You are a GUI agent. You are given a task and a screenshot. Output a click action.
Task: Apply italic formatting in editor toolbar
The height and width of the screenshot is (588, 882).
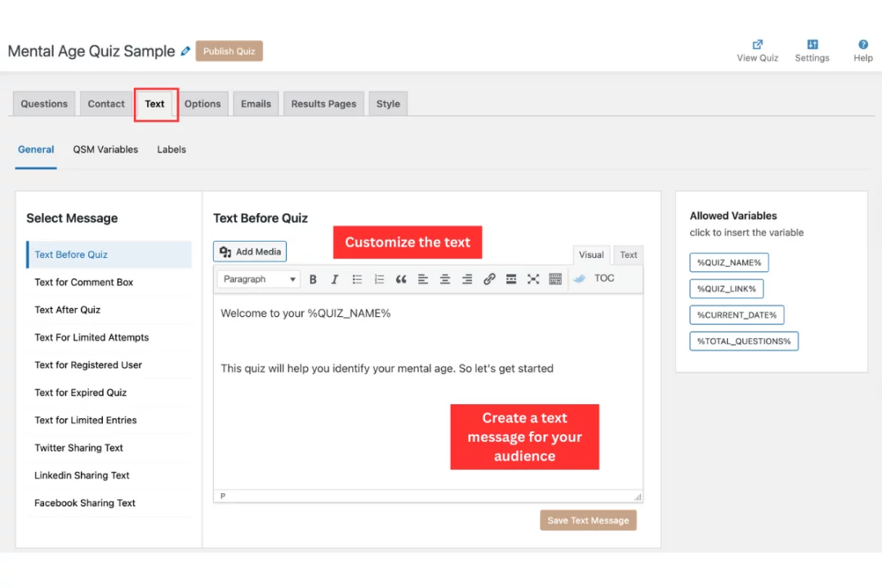pyautogui.click(x=335, y=279)
